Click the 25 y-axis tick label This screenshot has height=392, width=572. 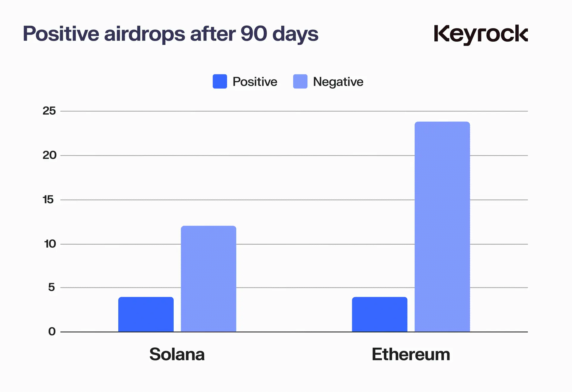pyautogui.click(x=49, y=111)
